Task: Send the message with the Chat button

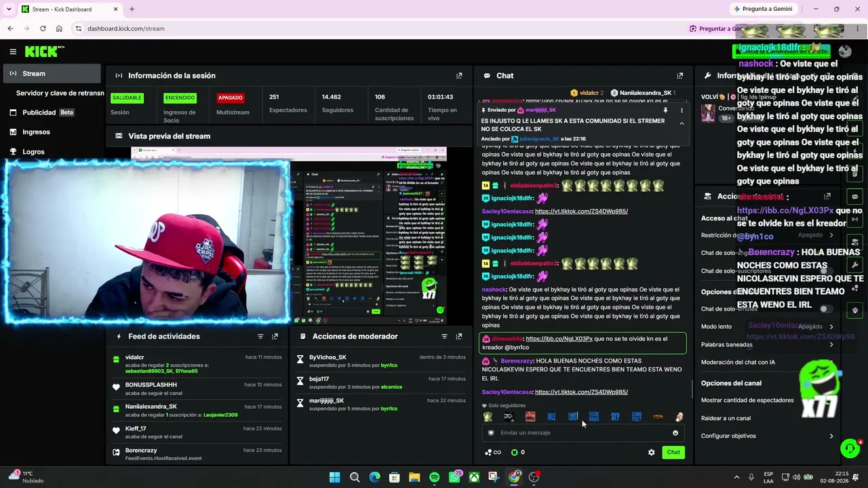Action: coord(673,452)
